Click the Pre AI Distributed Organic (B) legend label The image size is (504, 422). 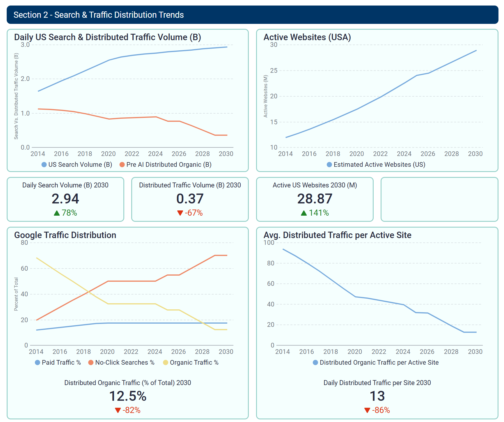(x=169, y=165)
